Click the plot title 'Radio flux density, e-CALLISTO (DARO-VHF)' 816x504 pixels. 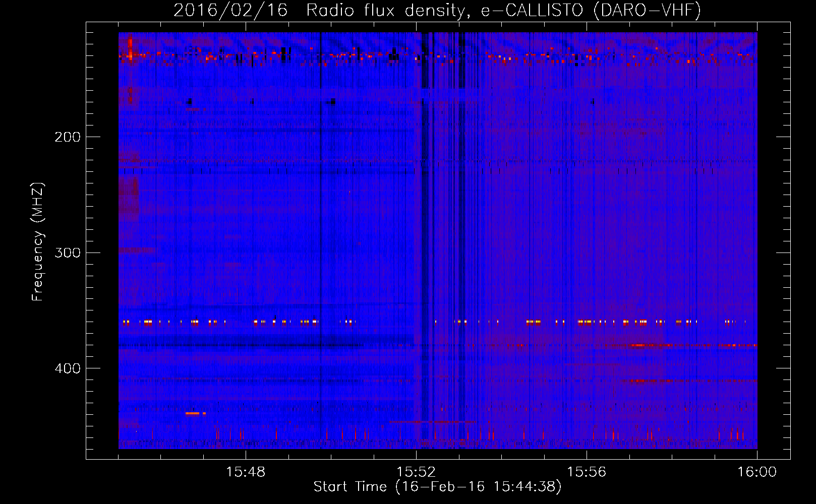tap(503, 10)
